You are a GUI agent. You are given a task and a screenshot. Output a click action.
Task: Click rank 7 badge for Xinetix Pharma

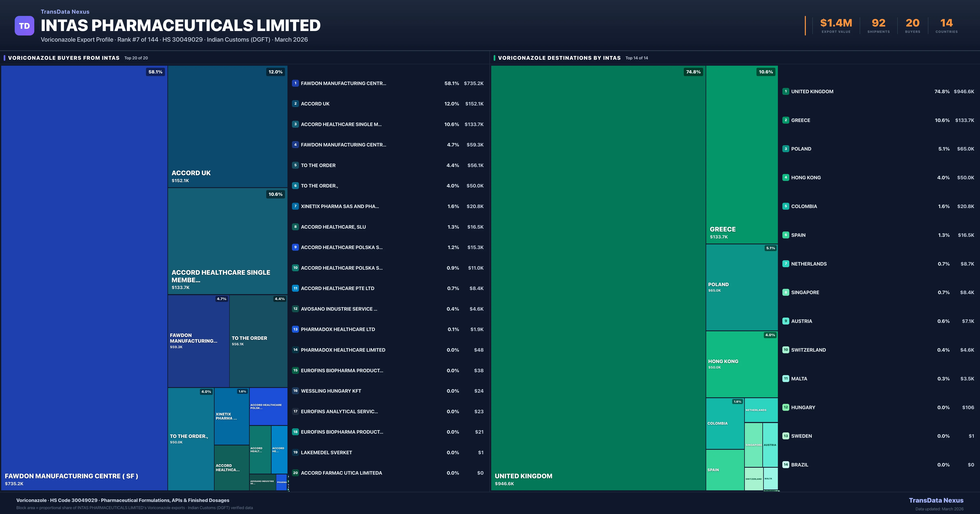(x=295, y=206)
